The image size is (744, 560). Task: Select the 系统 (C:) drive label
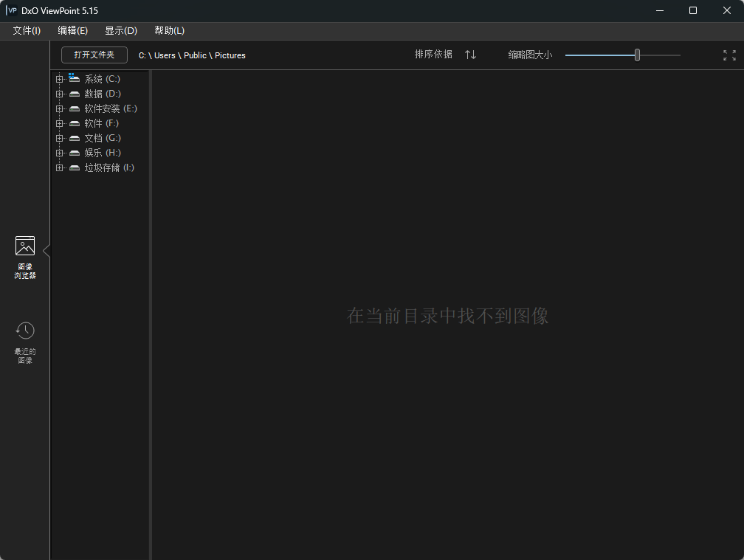102,79
